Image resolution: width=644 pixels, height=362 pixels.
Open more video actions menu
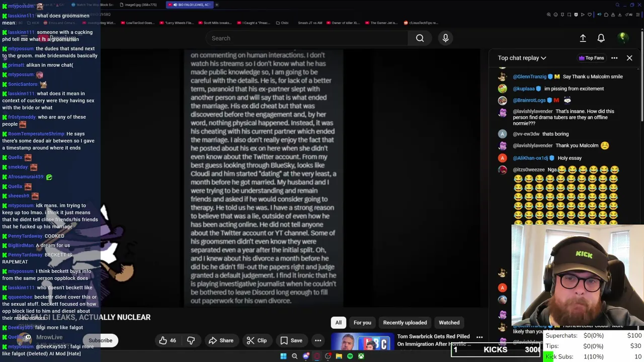[x=318, y=340]
